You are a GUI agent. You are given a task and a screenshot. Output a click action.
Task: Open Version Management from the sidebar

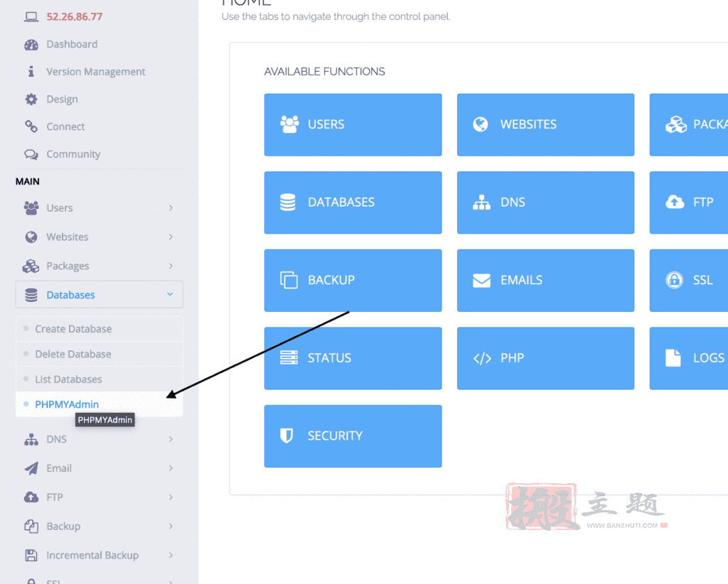tap(96, 72)
